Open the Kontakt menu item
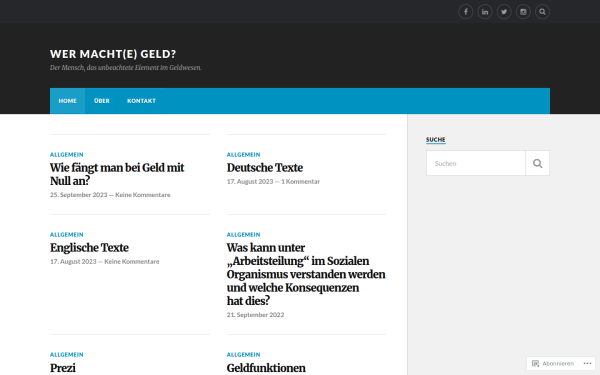The height and width of the screenshot is (375, 600). pyautogui.click(x=142, y=101)
